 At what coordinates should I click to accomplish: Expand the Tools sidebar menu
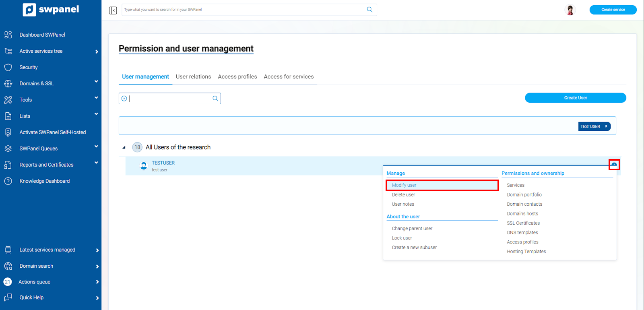96,98
